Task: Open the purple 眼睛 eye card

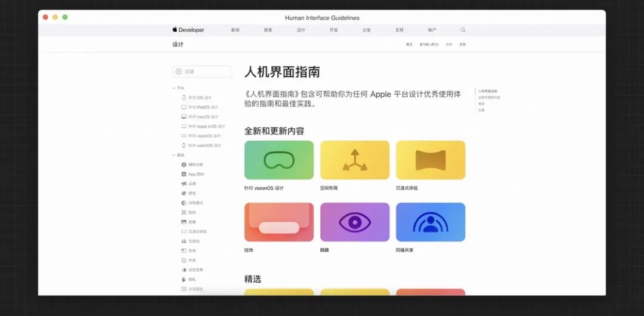Action: pyautogui.click(x=355, y=222)
